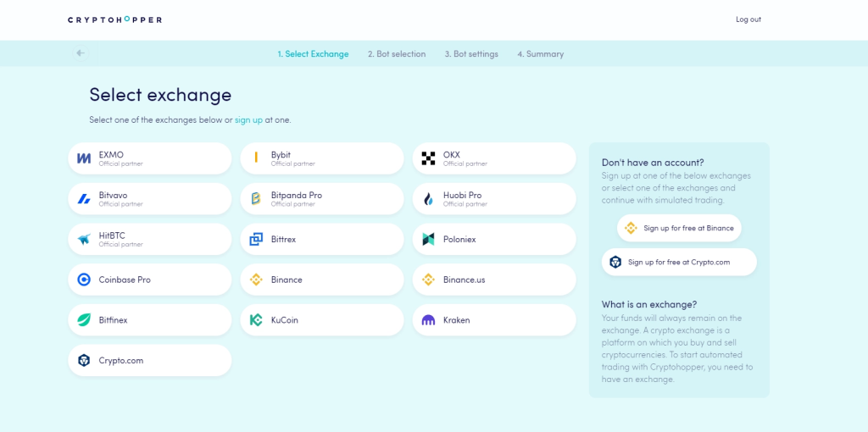This screenshot has width=868, height=432.
Task: Click the Cryptohopper logo
Action: (x=114, y=19)
